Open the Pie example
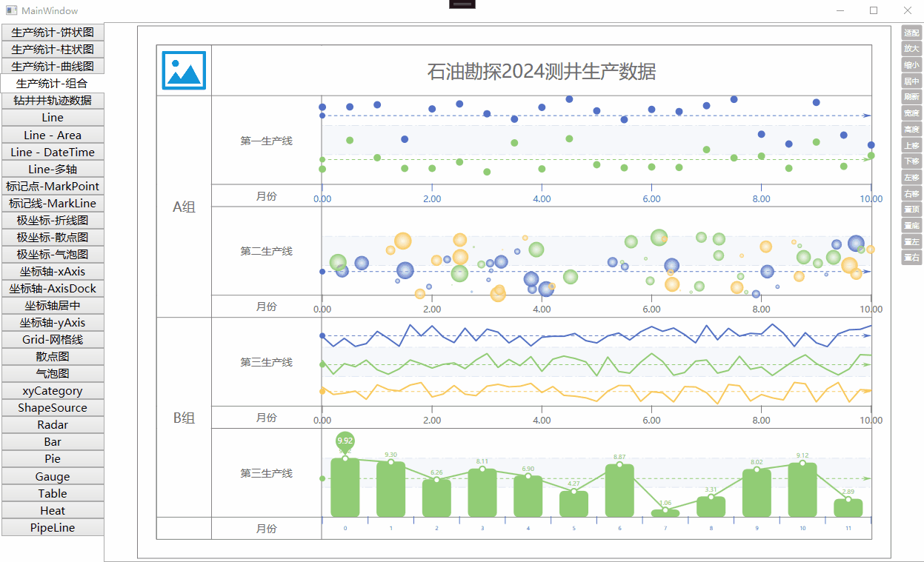The image size is (924, 562). pyautogui.click(x=53, y=458)
